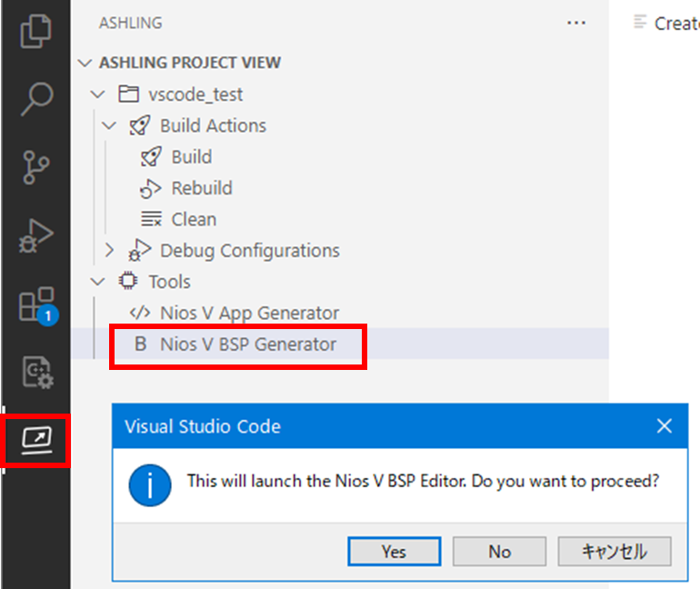Open the Explorer view in activity bar
700x589 pixels.
pyautogui.click(x=35, y=31)
